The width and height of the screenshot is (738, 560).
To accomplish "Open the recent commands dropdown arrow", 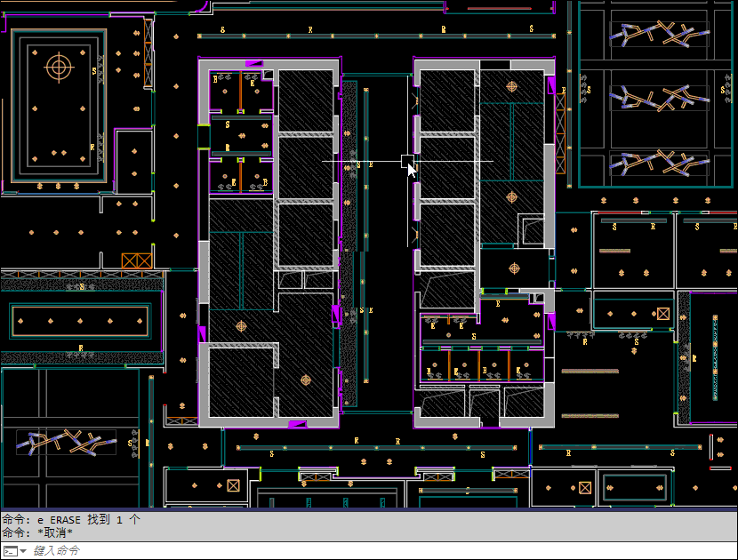I will pos(23,551).
